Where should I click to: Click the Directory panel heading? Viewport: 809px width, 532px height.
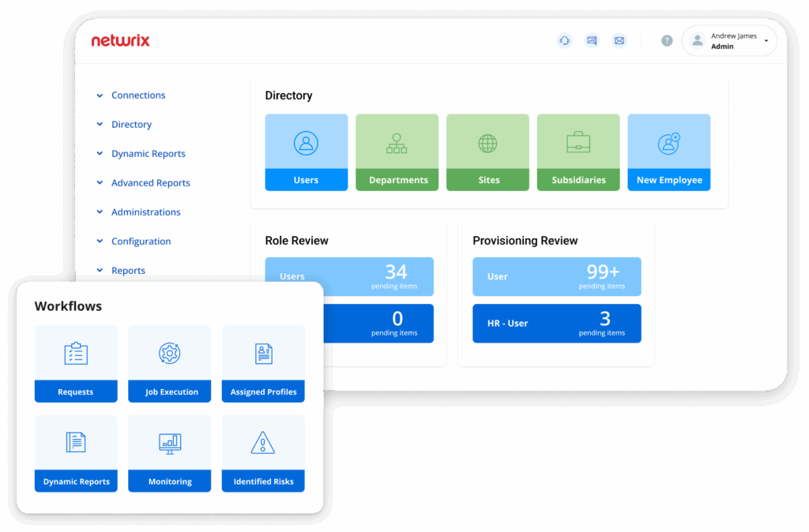(x=288, y=96)
